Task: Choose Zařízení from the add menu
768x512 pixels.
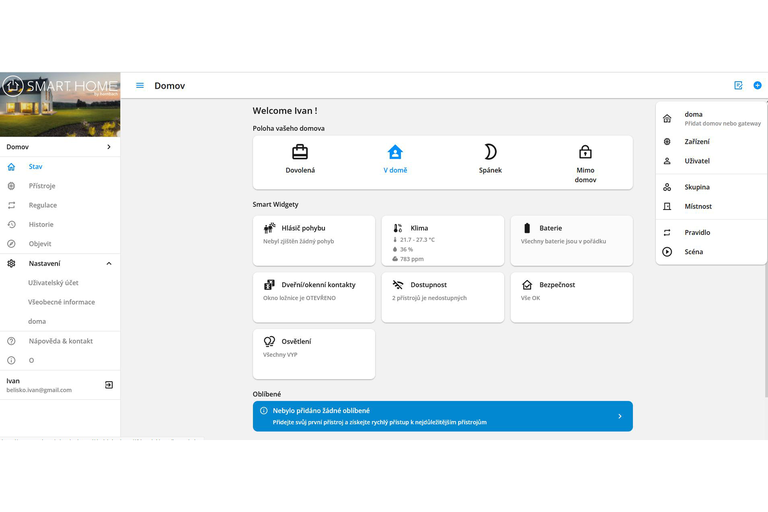Action: 697,141
